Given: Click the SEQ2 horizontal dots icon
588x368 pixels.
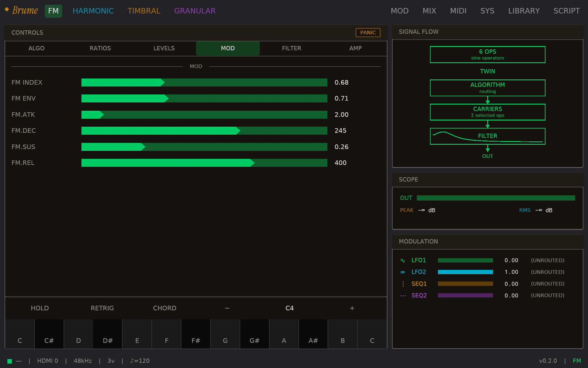Looking at the screenshot, I should 403,296.
